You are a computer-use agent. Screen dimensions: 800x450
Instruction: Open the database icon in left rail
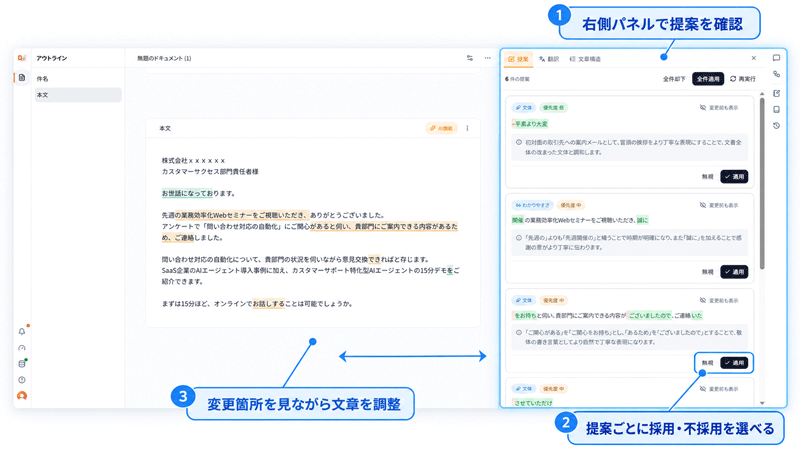point(21,364)
